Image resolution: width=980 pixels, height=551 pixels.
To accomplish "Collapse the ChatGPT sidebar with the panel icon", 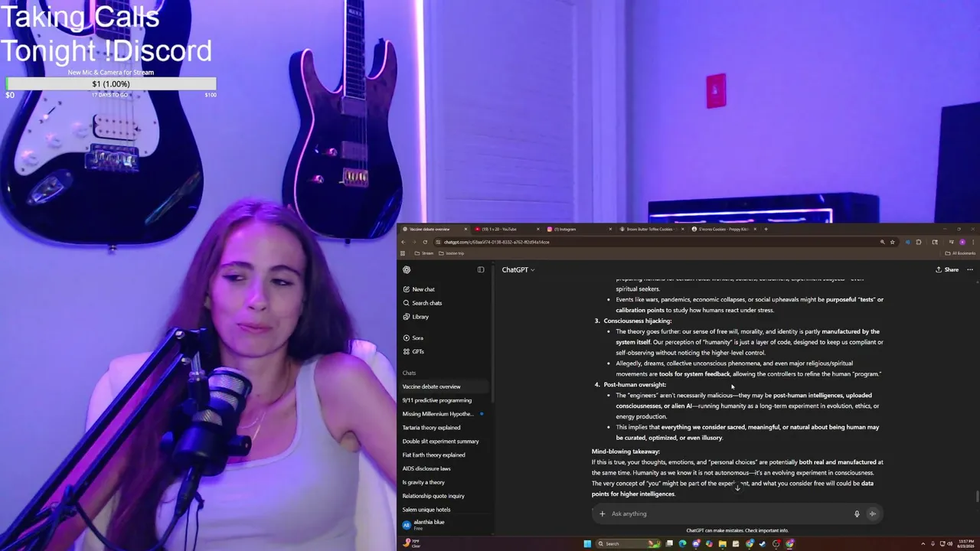I will coord(481,269).
